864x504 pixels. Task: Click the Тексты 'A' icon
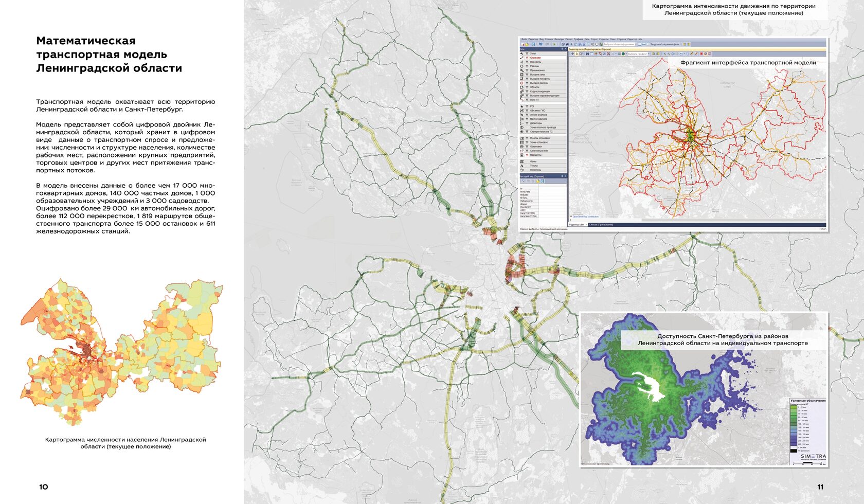(521, 166)
